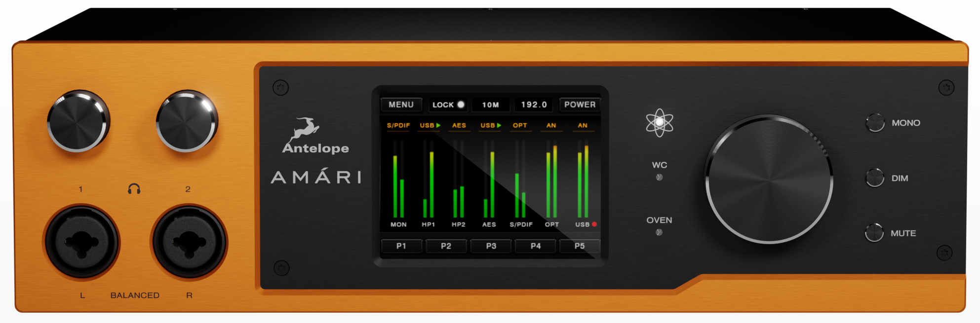The image size is (980, 323).
Task: Click the HP2 level meter
Action: (x=459, y=179)
